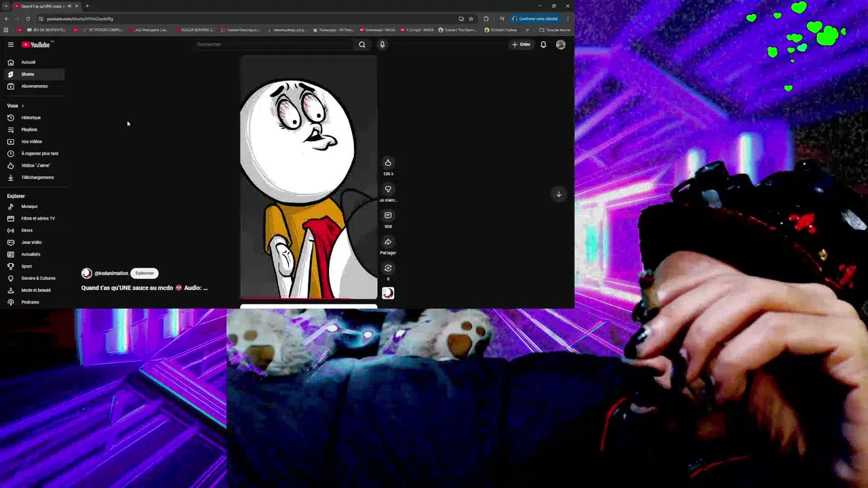Open the audio source thumbnail below Remix
The image size is (868, 488).
(388, 293)
